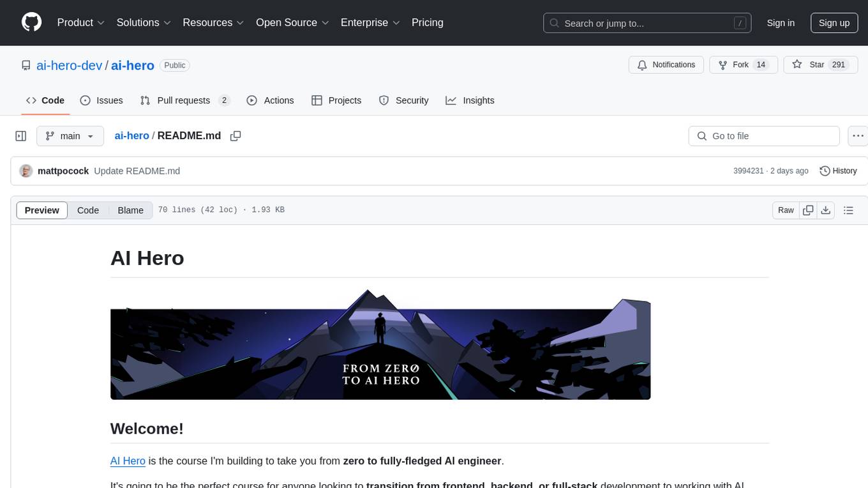Open ai-hero breadcrumb folder
This screenshot has width=868, height=488.
(131, 136)
